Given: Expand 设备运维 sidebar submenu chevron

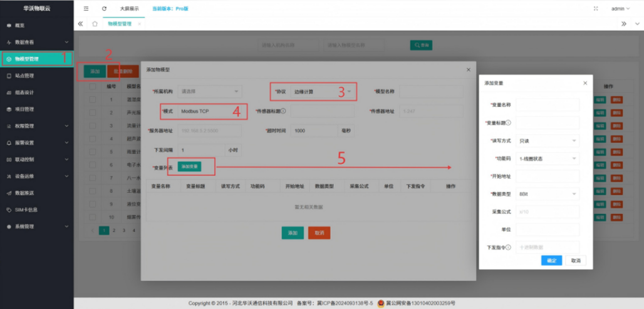Looking at the screenshot, I should pos(66,176).
